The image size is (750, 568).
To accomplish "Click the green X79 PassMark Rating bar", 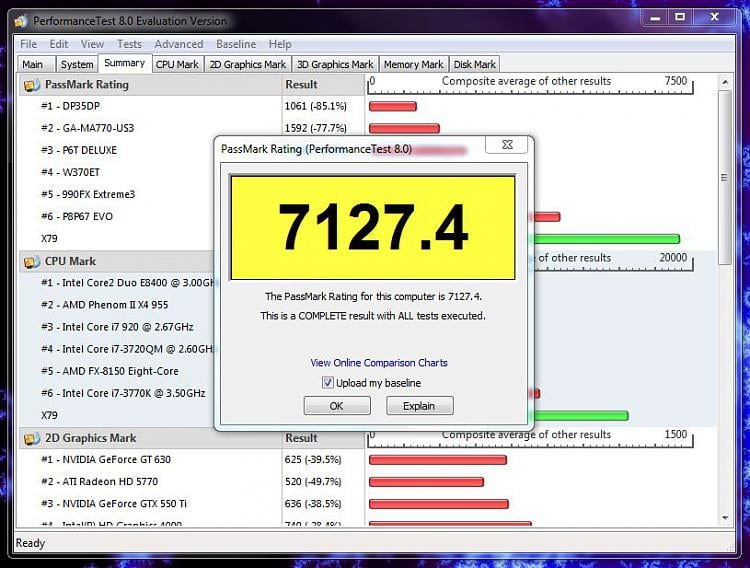I will pyautogui.click(x=607, y=239).
